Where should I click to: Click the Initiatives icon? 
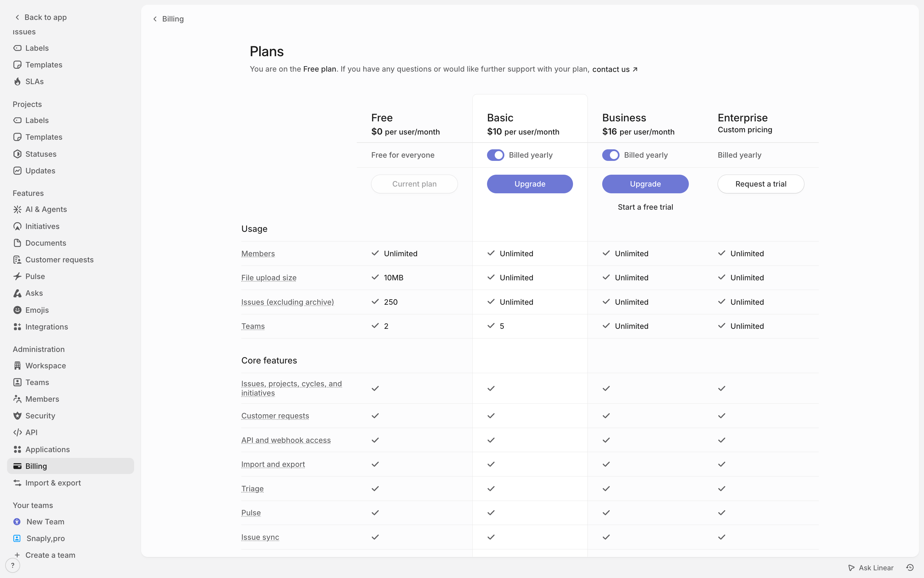tap(17, 226)
